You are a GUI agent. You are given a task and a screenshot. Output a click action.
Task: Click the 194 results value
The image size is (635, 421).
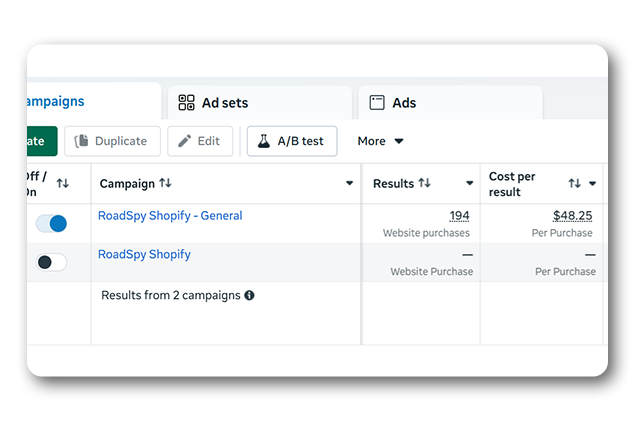459,216
